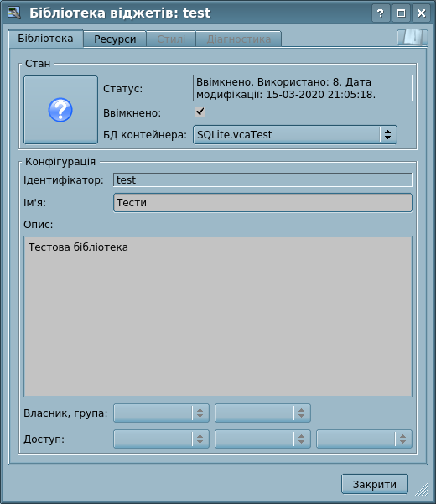Click the question mark library icon image
This screenshot has width=436, height=504.
60,110
